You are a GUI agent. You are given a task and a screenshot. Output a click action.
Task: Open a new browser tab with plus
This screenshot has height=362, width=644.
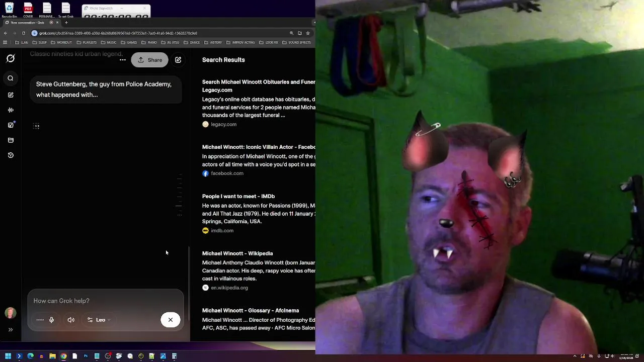point(66,23)
